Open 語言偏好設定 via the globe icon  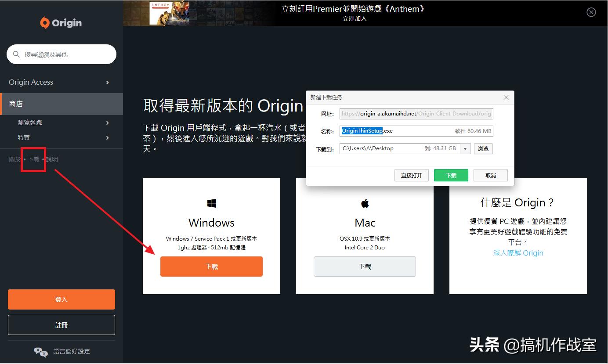coord(40,351)
